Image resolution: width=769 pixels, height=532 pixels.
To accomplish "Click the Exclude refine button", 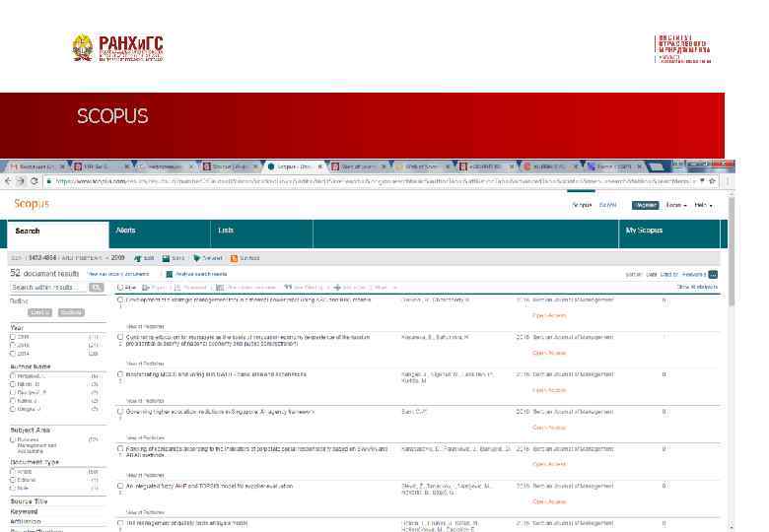I will pyautogui.click(x=71, y=312).
